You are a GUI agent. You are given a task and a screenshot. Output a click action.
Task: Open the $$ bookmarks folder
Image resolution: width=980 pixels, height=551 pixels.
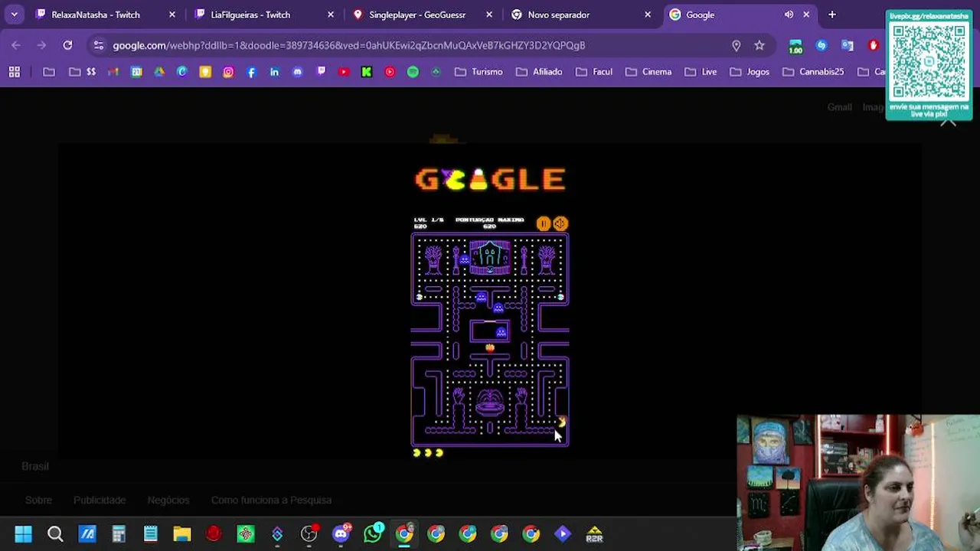[x=83, y=72]
